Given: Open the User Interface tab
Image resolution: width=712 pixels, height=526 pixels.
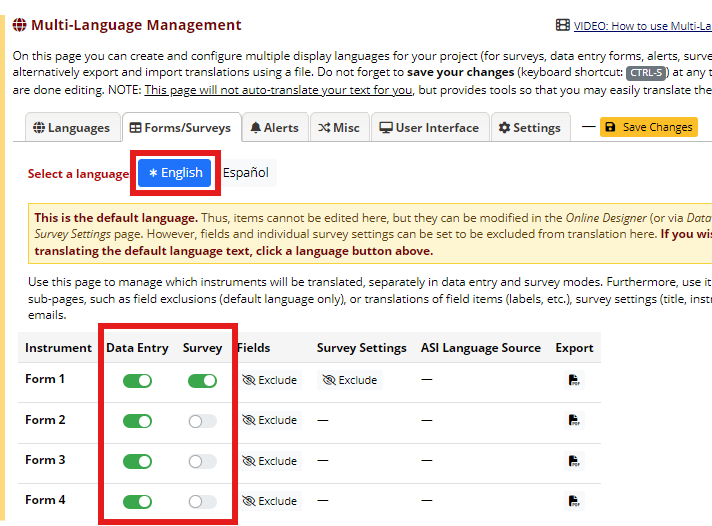Looking at the screenshot, I should point(430,128).
